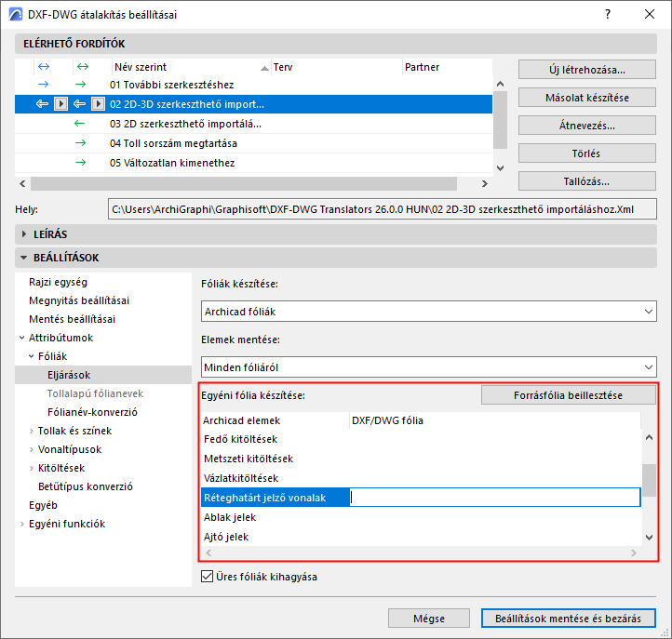Click the Terv column header
The image size is (672, 639).
pos(336,67)
